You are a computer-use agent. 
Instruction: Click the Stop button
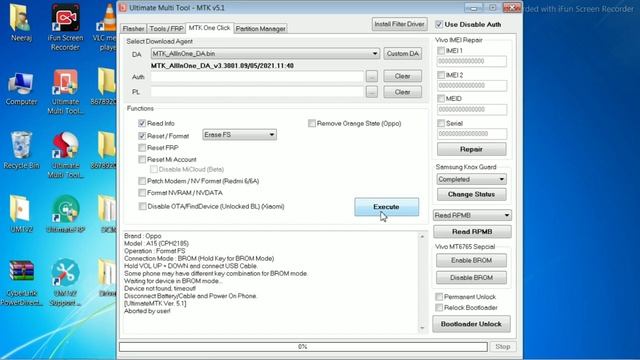coord(502,347)
